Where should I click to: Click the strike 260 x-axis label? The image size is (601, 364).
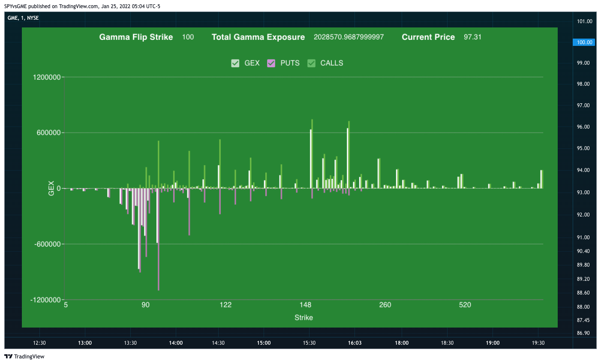[x=385, y=305]
